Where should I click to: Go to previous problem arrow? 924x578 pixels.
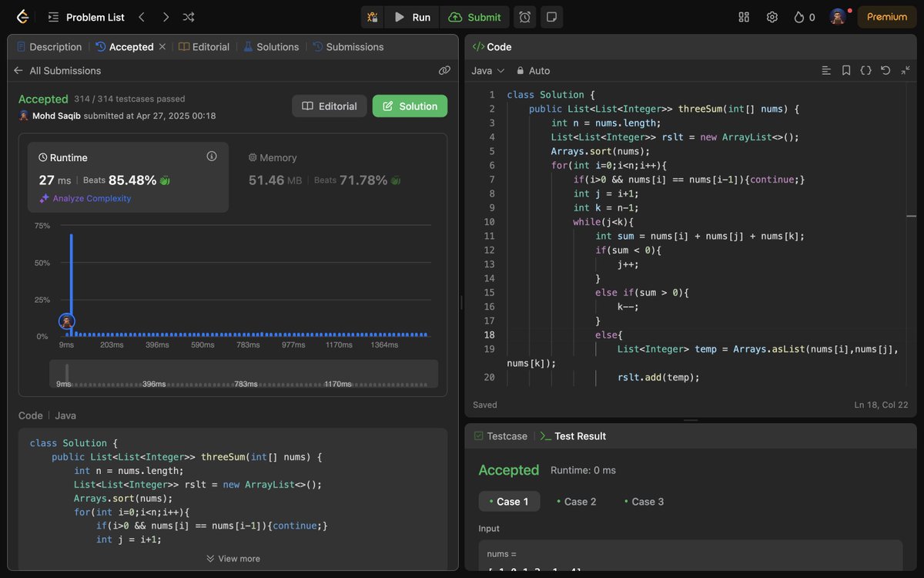142,17
